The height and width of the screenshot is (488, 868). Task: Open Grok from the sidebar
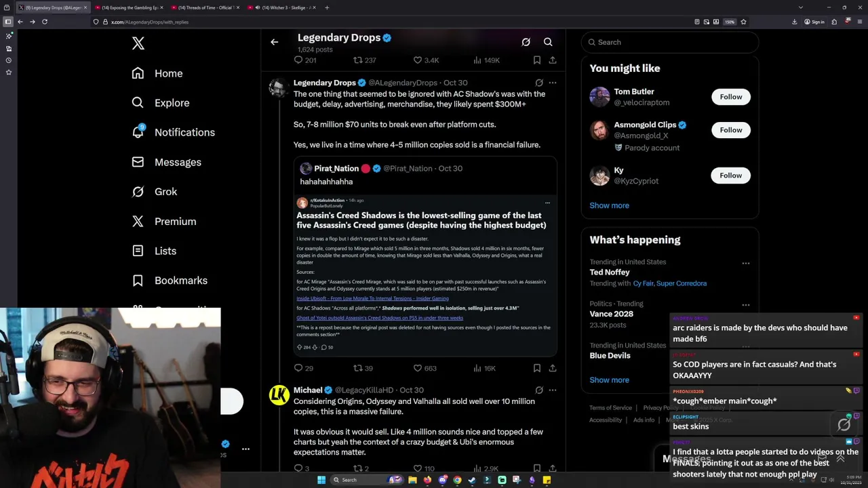tap(155, 192)
